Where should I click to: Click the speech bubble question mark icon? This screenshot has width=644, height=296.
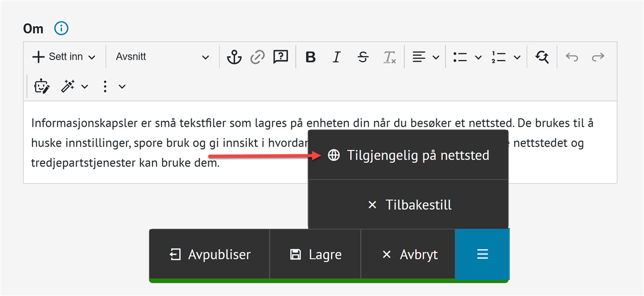[x=281, y=57]
